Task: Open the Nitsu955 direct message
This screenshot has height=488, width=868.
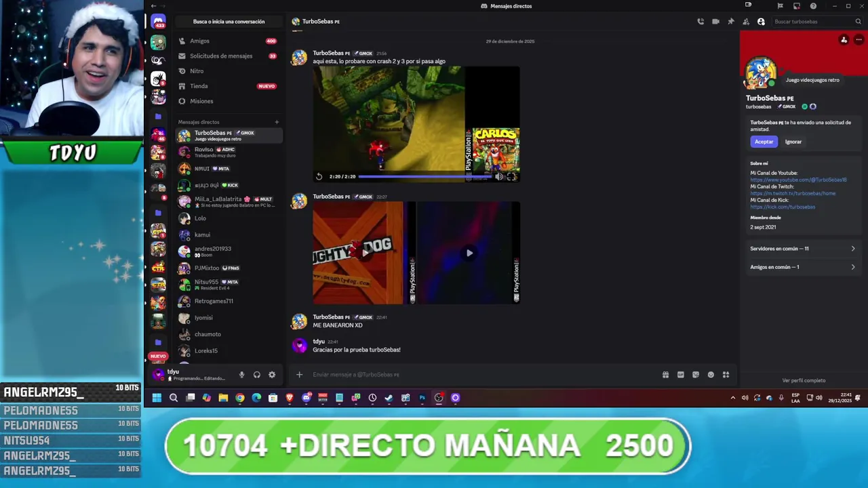Action: click(x=229, y=285)
